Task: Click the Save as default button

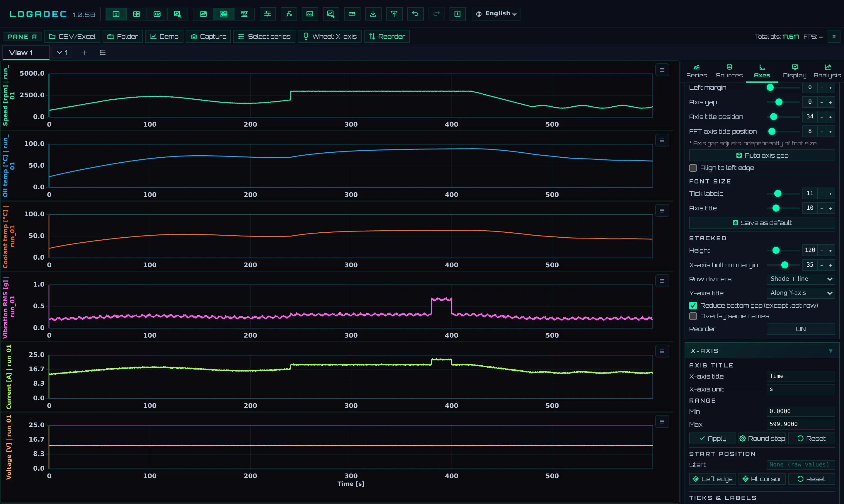Action: (x=762, y=223)
